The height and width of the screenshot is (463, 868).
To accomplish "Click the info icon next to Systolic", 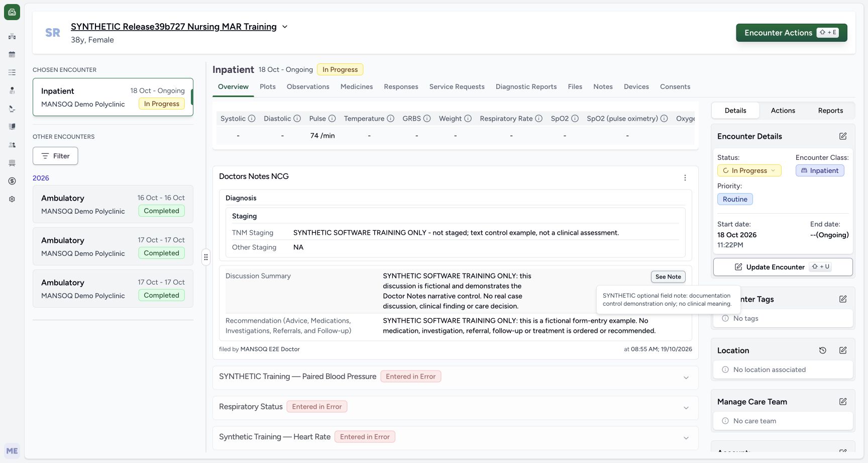I will coord(252,119).
